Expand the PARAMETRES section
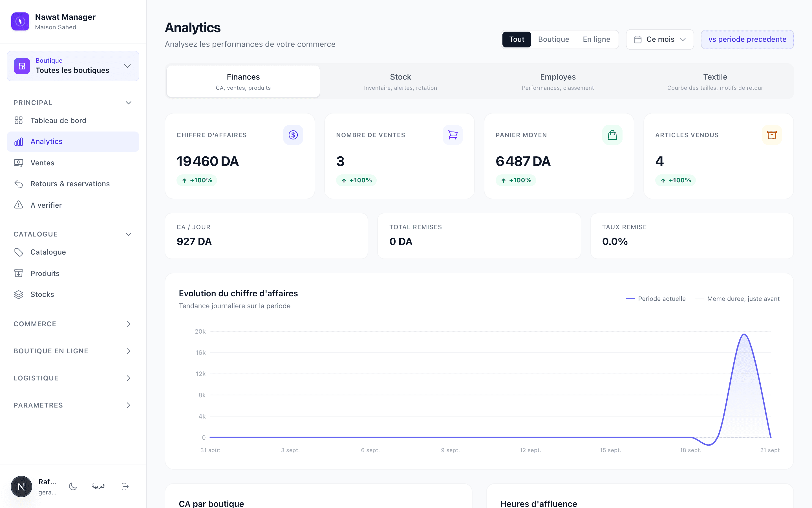Screen dimensions: 812x508 [73, 405]
